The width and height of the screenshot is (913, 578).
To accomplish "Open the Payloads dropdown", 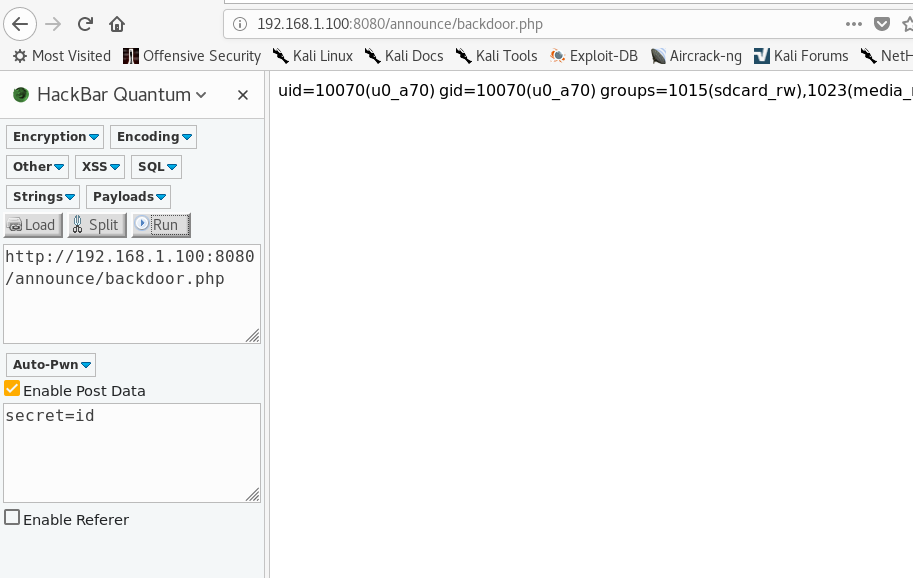I will point(129,197).
